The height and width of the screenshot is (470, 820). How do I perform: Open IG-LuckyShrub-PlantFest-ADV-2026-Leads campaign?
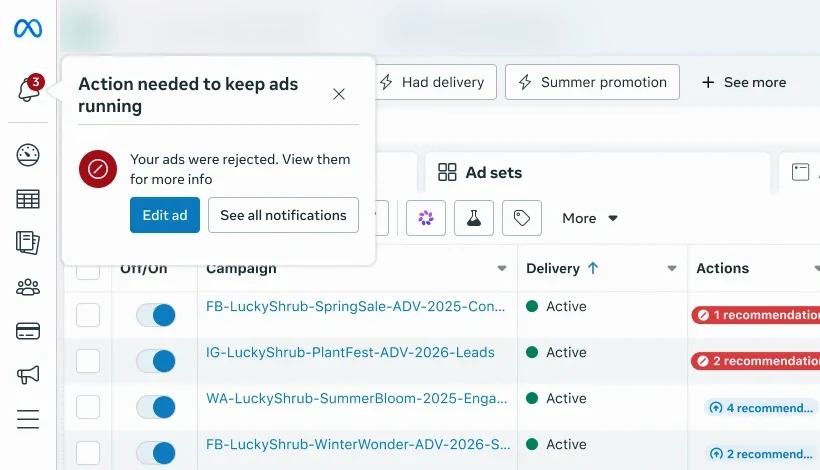[x=350, y=352]
